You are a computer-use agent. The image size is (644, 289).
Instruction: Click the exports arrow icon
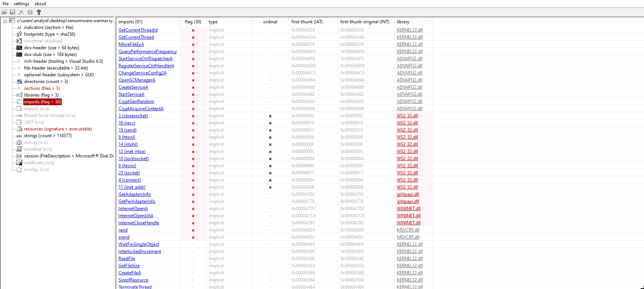click(19, 109)
